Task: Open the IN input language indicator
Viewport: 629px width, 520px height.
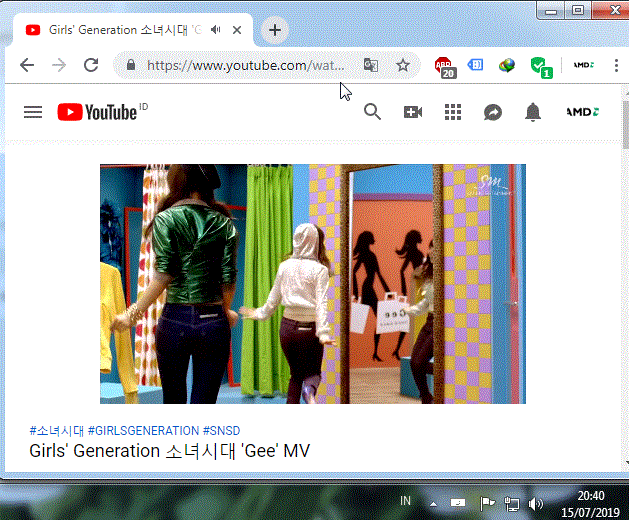Action: (x=405, y=501)
